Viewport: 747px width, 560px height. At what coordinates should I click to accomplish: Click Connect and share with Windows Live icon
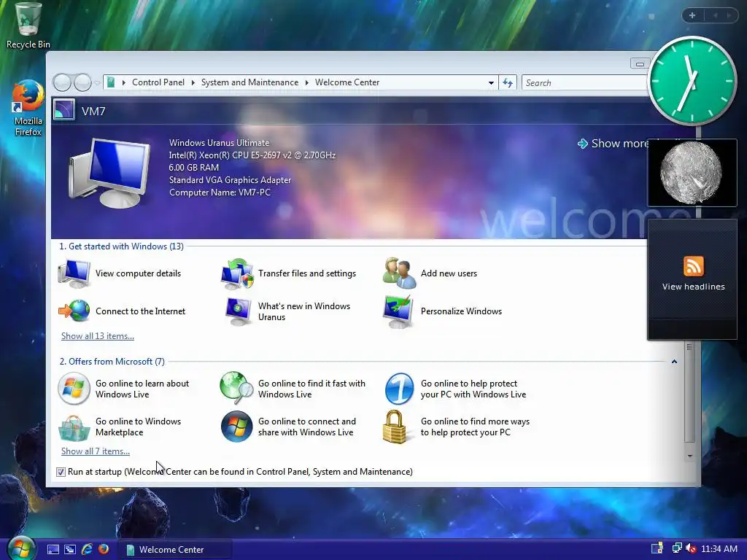[x=237, y=427]
